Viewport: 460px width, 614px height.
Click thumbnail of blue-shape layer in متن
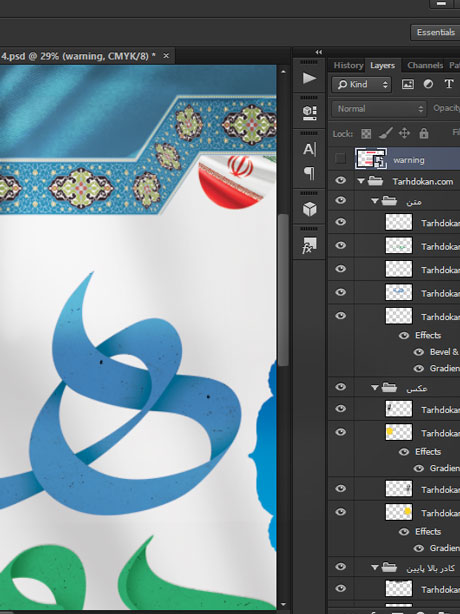(399, 293)
